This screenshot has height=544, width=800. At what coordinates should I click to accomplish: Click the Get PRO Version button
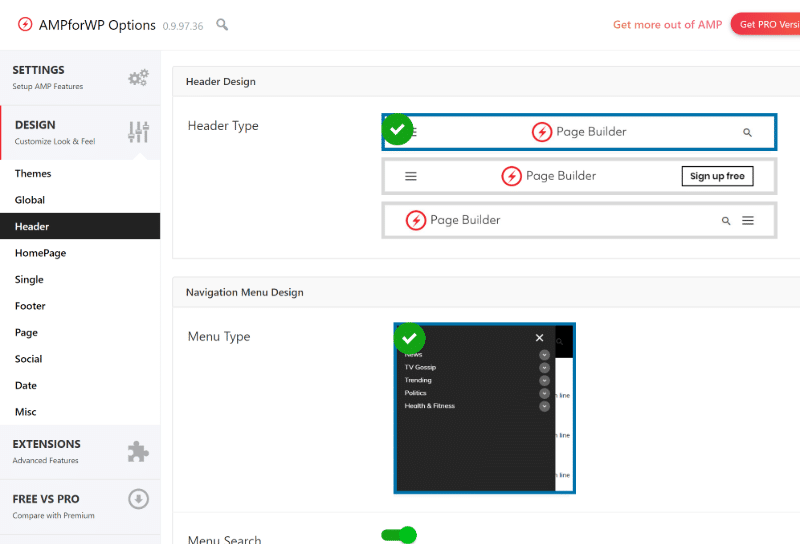pos(765,24)
